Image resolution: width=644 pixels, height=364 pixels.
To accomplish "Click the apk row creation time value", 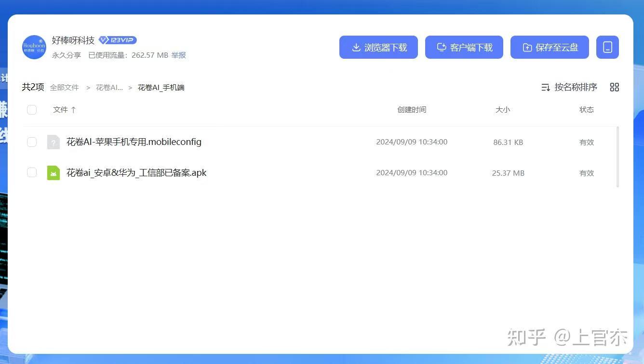I will pyautogui.click(x=412, y=172).
